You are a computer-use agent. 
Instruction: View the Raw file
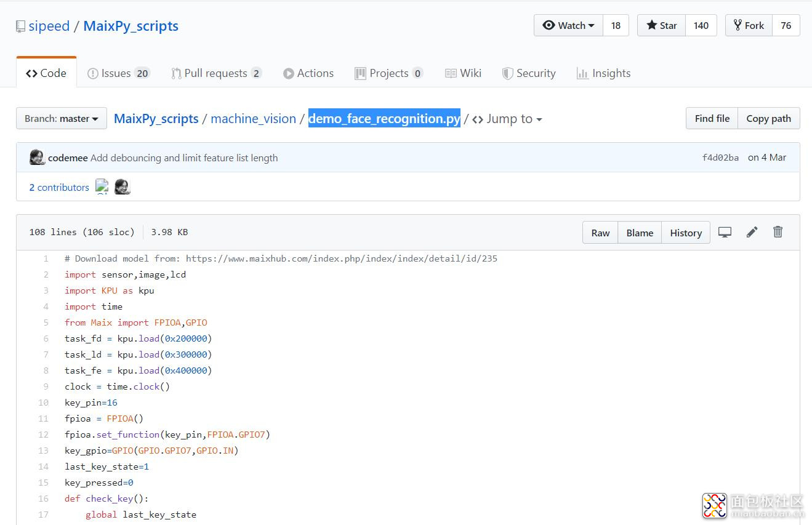600,233
